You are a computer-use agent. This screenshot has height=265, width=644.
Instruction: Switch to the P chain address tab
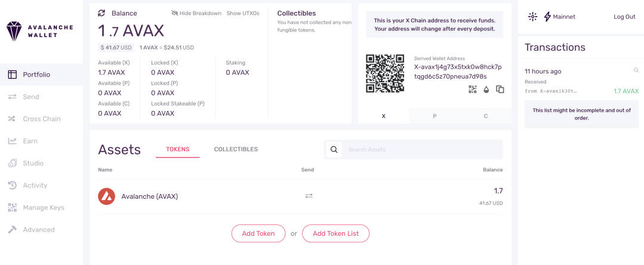pyautogui.click(x=435, y=116)
